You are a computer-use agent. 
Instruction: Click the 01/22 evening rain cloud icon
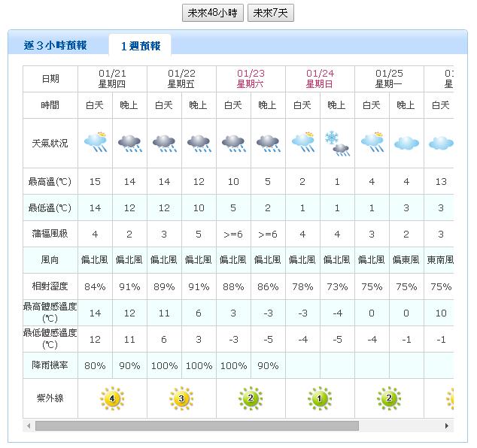(x=199, y=144)
